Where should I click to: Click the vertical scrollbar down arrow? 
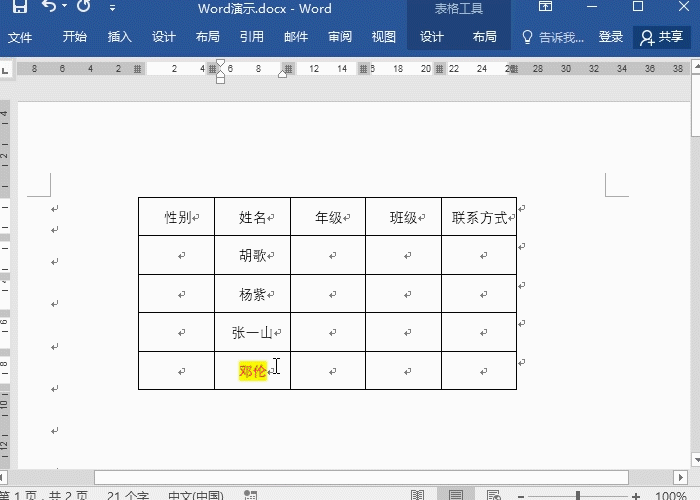(x=696, y=459)
